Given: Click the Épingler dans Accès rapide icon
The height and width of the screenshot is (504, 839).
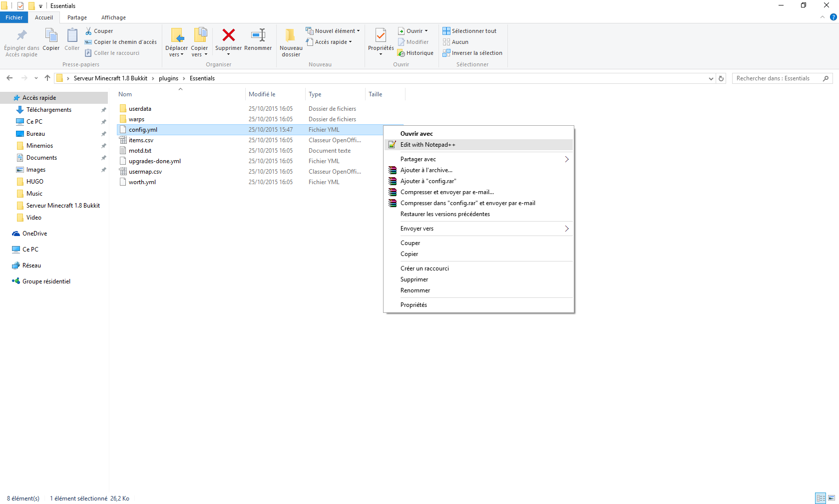Looking at the screenshot, I should tap(21, 35).
